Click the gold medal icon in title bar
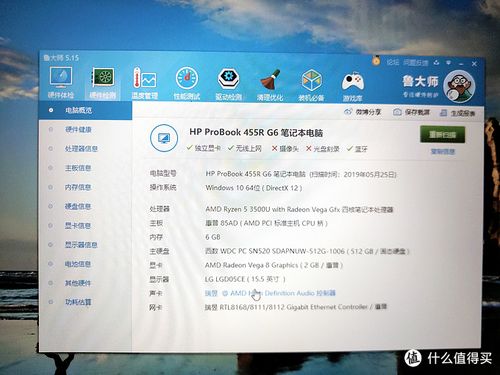The image size is (500, 375). [376, 61]
